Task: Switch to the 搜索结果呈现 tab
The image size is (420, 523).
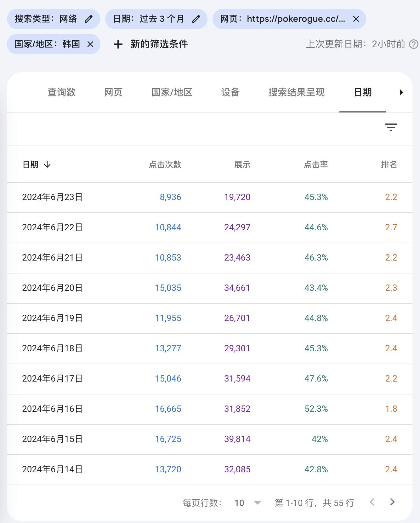Action: (297, 92)
